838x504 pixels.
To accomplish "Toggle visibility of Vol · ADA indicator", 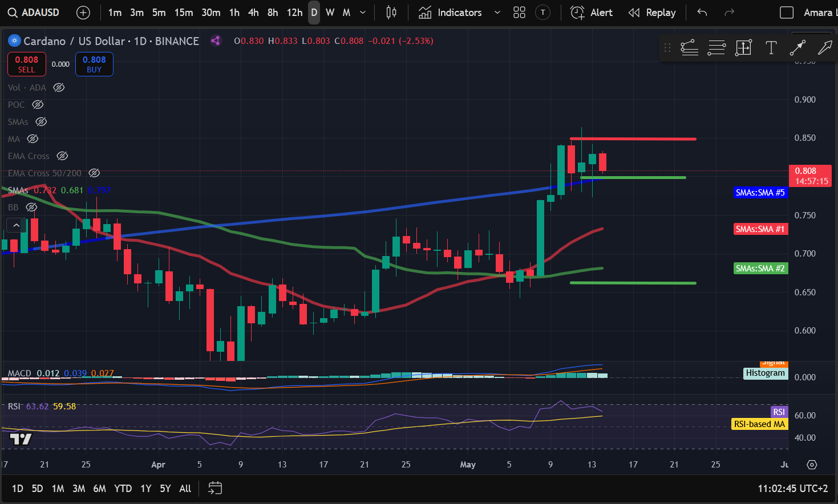I will [x=59, y=87].
